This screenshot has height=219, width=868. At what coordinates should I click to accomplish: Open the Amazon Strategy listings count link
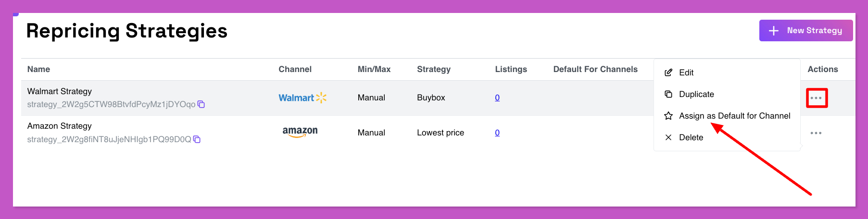coord(497,133)
